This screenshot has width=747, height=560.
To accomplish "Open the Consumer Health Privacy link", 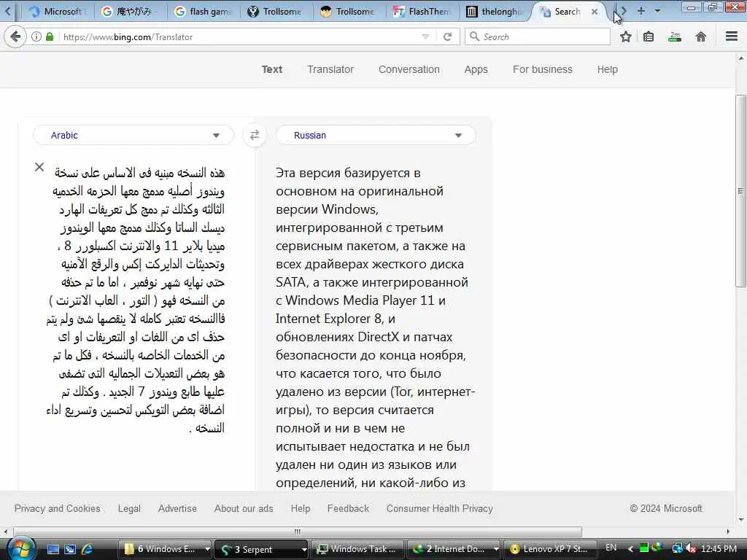I will click(x=439, y=508).
